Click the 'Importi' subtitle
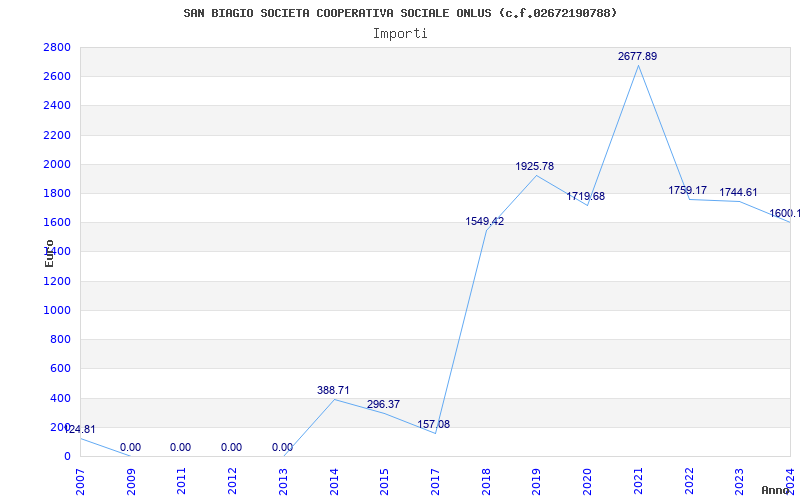The height and width of the screenshot is (500, 800). tap(400, 34)
